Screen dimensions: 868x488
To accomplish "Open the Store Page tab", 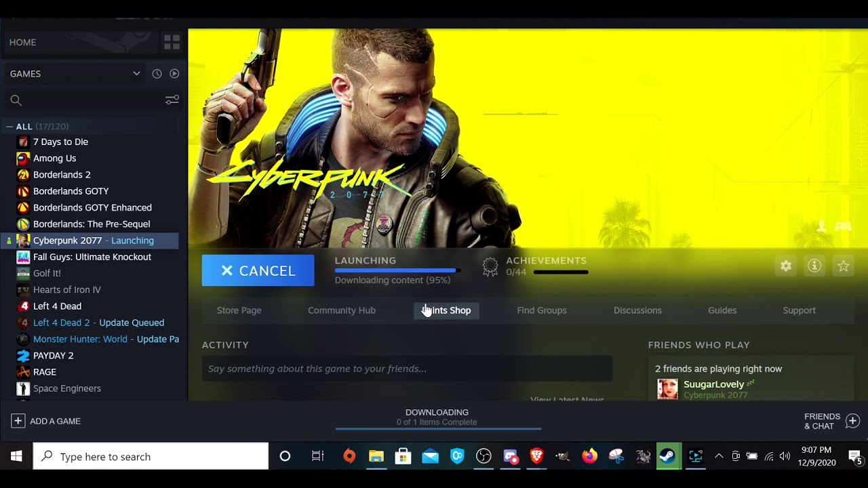I will point(239,310).
